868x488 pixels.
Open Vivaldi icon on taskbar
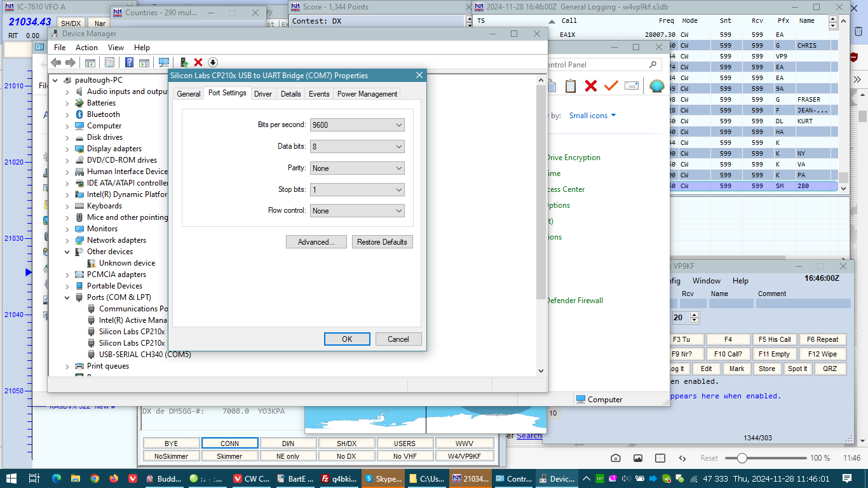coord(132,478)
